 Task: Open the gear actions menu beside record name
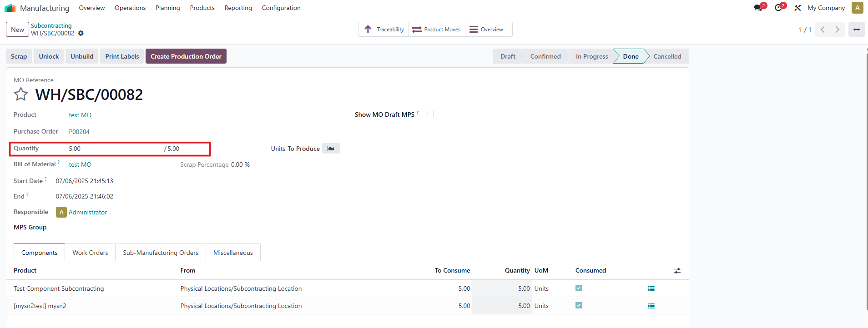(x=81, y=34)
